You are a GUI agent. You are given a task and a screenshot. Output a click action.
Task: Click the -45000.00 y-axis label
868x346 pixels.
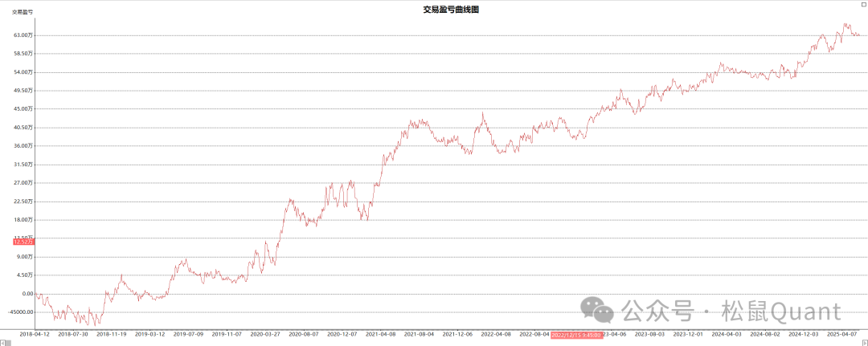pos(19,312)
